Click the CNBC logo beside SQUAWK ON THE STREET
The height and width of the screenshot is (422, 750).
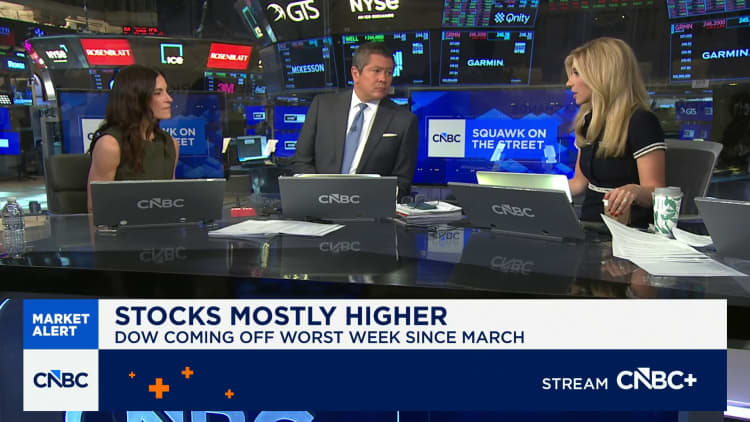[x=446, y=138]
